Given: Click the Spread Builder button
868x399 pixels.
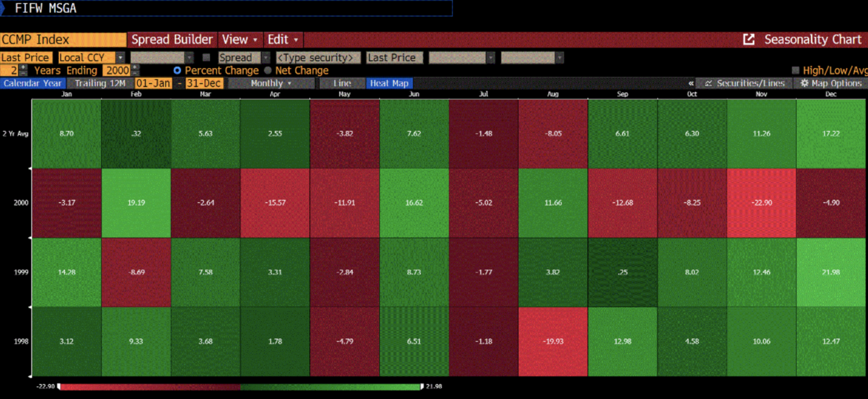Looking at the screenshot, I should coord(172,40).
